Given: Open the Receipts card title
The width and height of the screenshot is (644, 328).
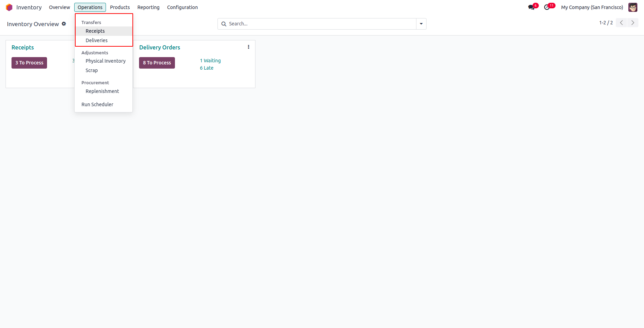Looking at the screenshot, I should [x=23, y=47].
